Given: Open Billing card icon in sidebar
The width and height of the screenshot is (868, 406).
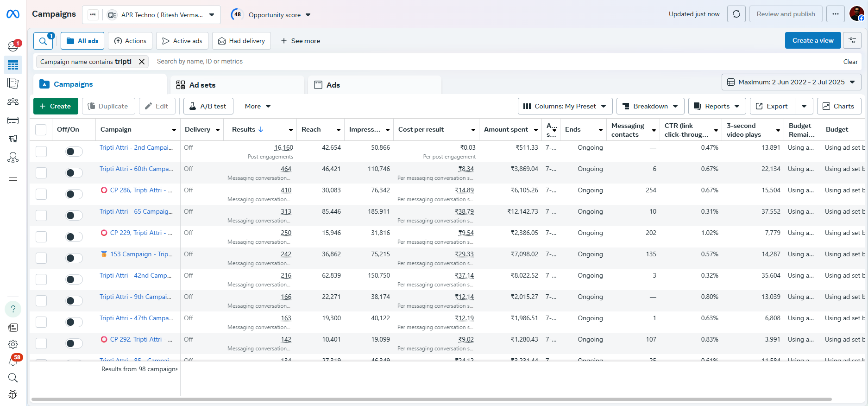Looking at the screenshot, I should pyautogui.click(x=13, y=121).
